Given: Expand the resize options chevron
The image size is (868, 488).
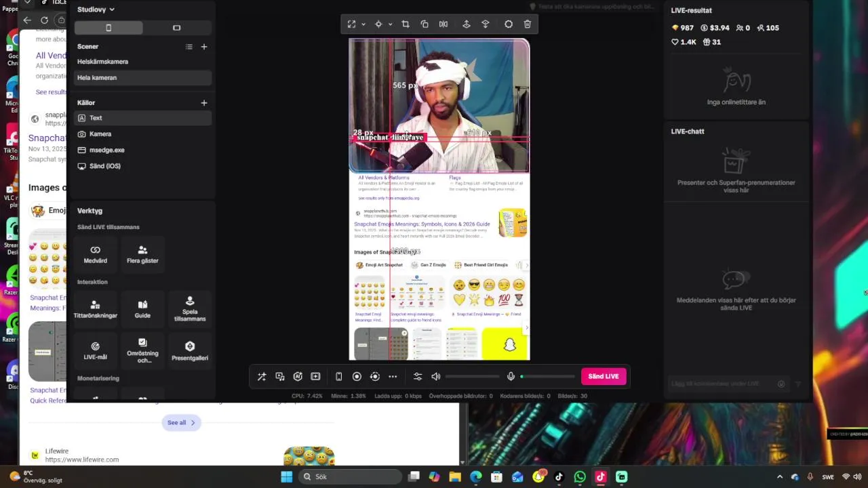Looking at the screenshot, I should (x=363, y=24).
